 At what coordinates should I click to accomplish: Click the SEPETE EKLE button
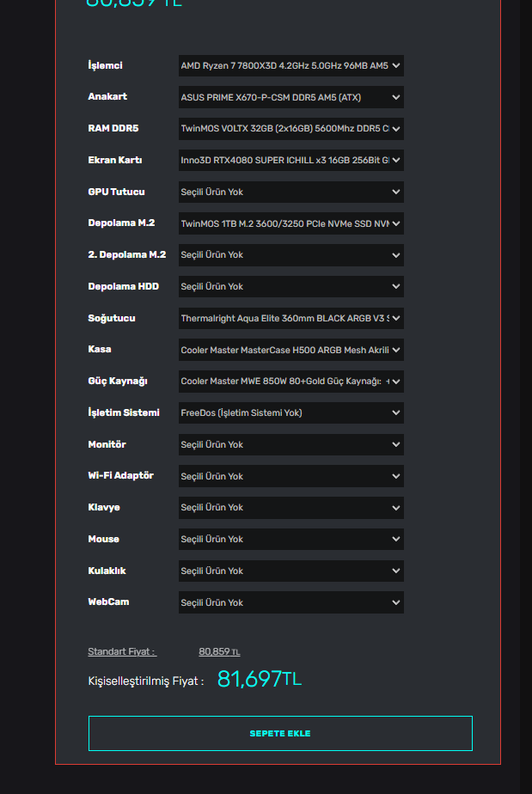(x=280, y=734)
